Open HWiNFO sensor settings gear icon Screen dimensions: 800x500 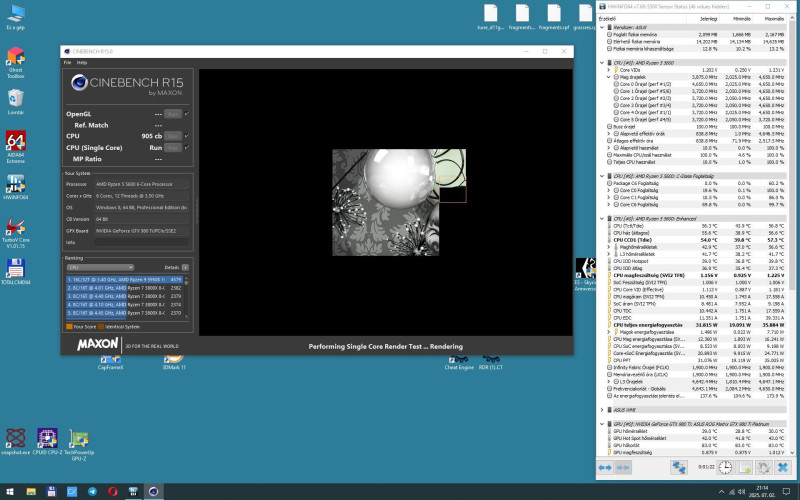pos(763,467)
